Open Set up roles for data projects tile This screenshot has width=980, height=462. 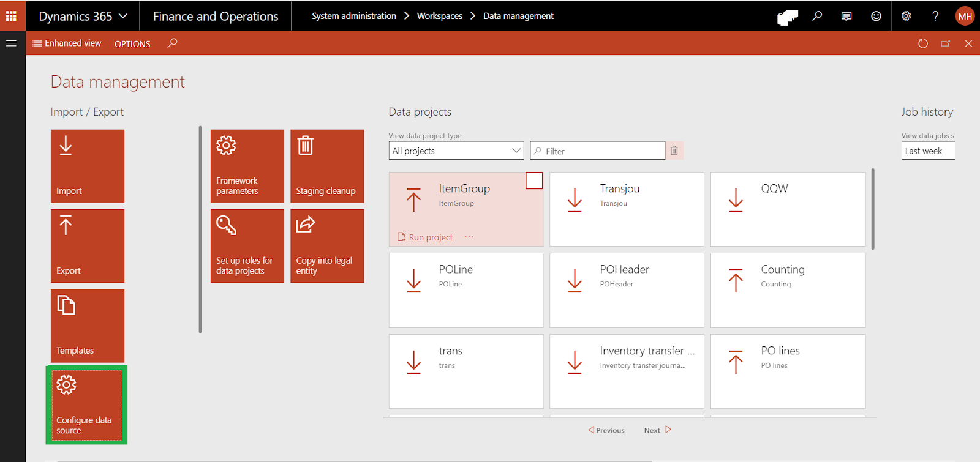247,246
